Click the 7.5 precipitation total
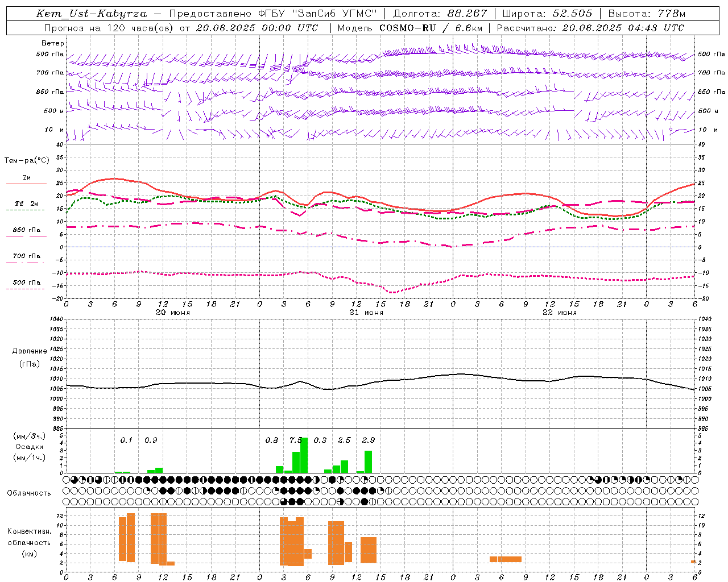 pyautogui.click(x=296, y=440)
